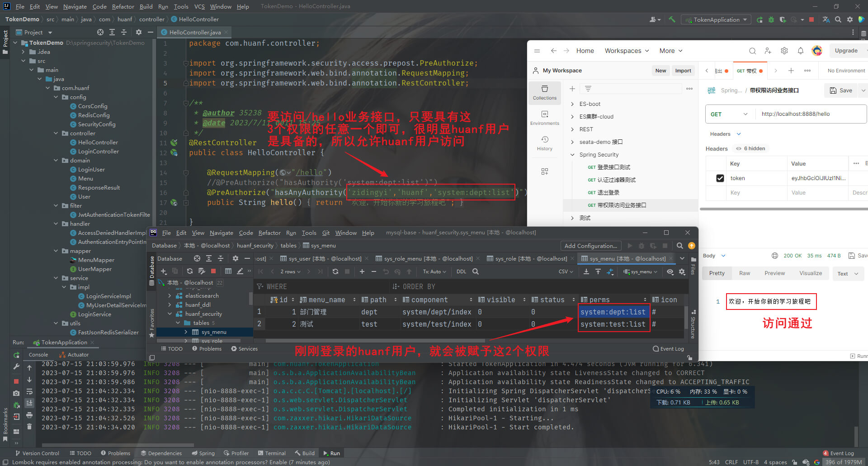Add row with plus in DataGrip grid toolbar
Viewport: 868px width, 466px height.
[362, 271]
